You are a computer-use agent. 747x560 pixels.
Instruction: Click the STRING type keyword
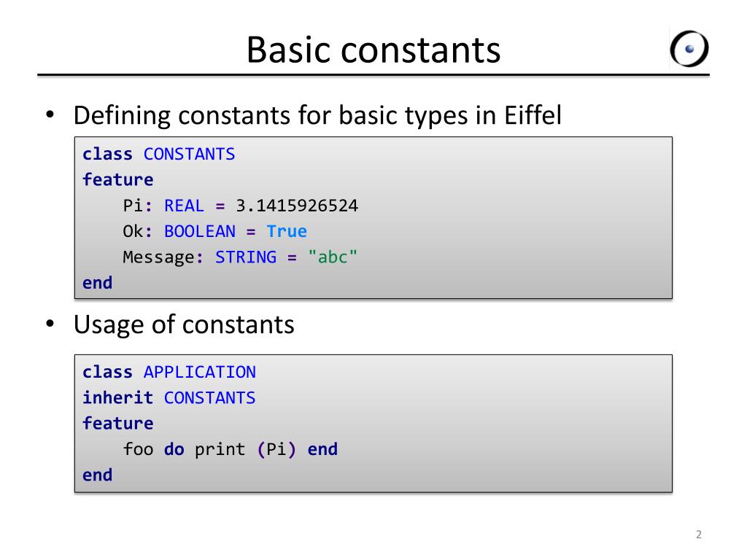click(245, 257)
